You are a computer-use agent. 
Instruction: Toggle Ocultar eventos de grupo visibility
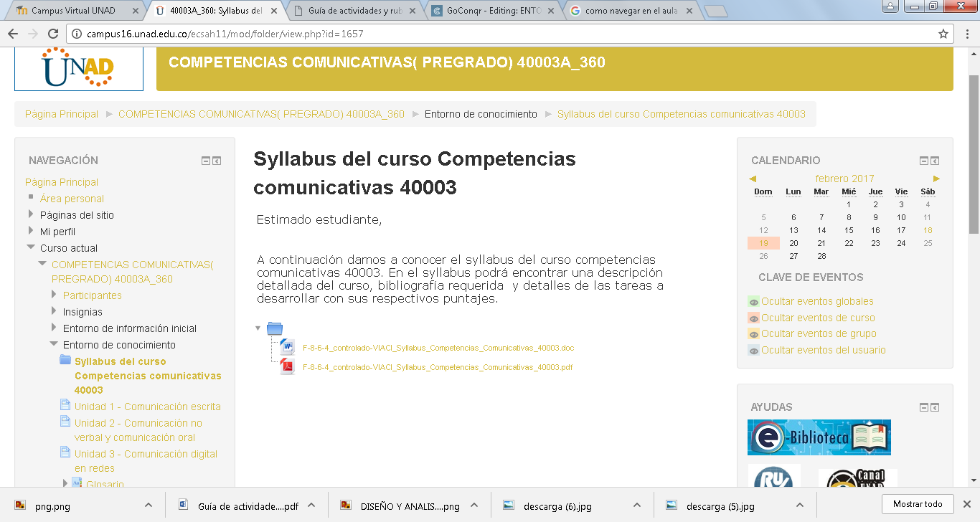tap(753, 334)
